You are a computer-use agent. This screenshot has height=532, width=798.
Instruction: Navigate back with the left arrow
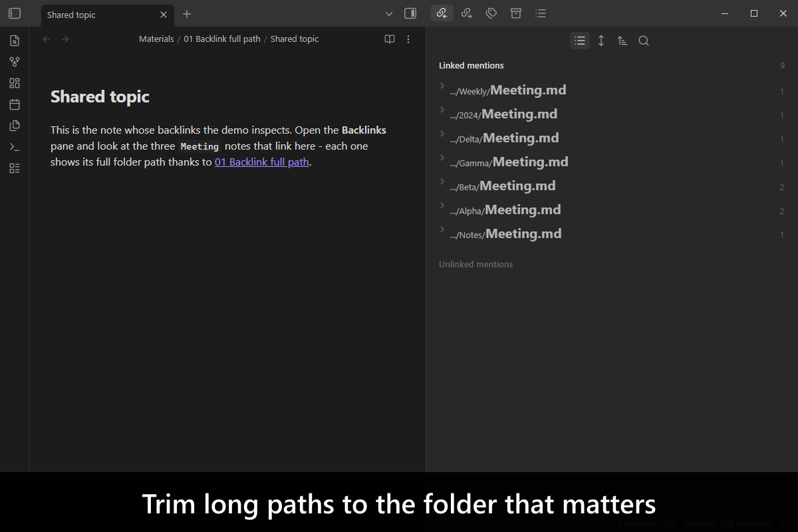pos(47,39)
